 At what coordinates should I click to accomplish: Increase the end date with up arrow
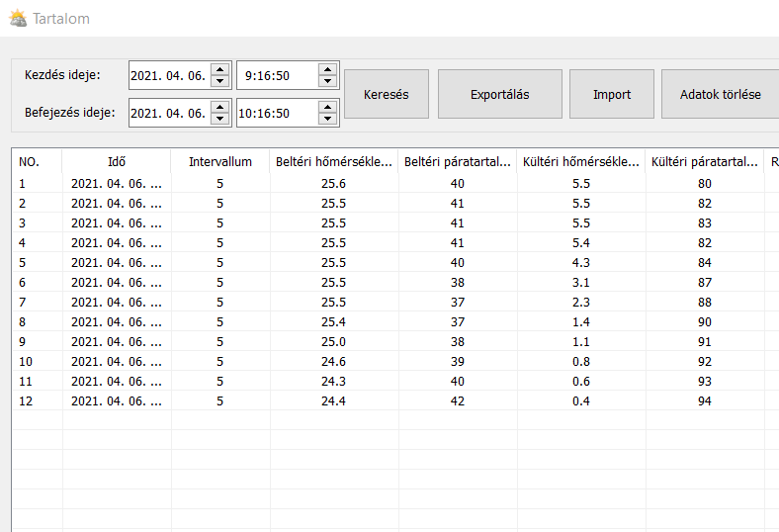point(219,107)
